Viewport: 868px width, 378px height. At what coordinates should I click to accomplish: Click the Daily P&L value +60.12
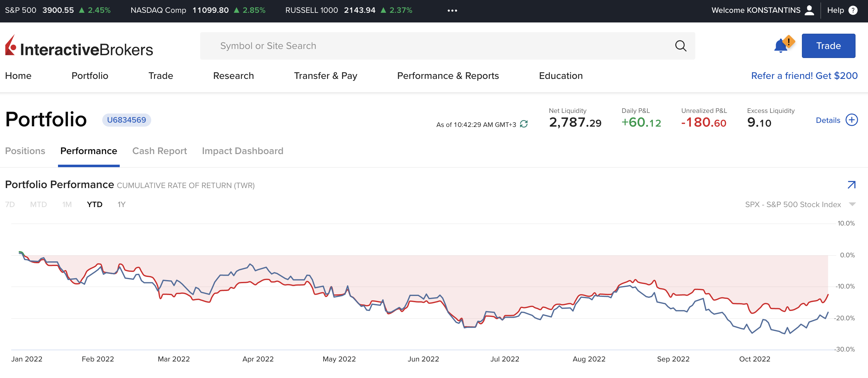(x=641, y=122)
